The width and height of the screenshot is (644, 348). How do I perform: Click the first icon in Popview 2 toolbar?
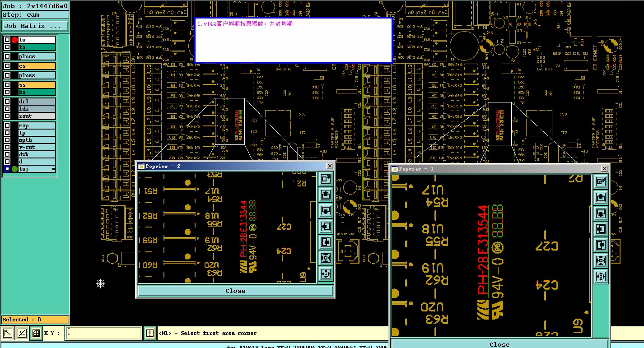click(326, 179)
